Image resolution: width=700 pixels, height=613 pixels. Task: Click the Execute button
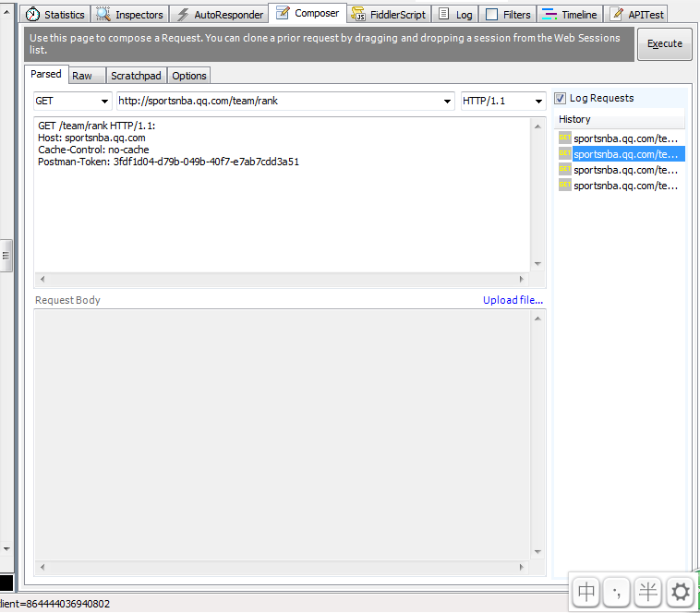pyautogui.click(x=665, y=43)
